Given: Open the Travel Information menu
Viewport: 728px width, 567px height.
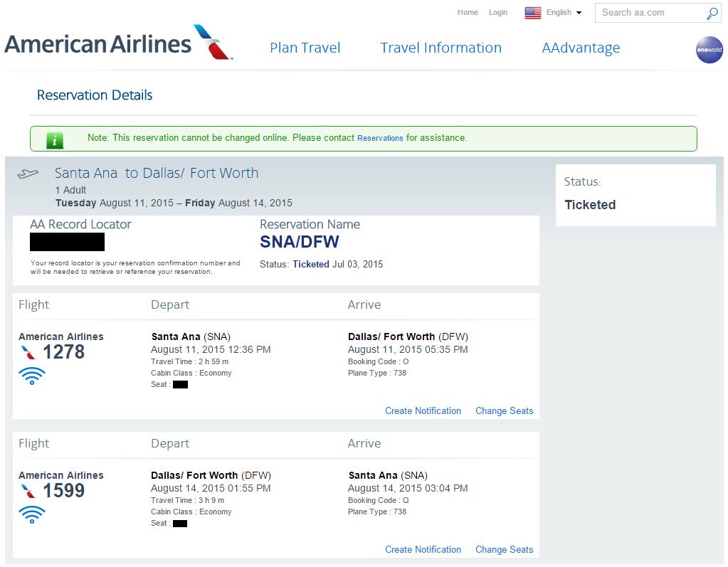Looking at the screenshot, I should pyautogui.click(x=441, y=48).
